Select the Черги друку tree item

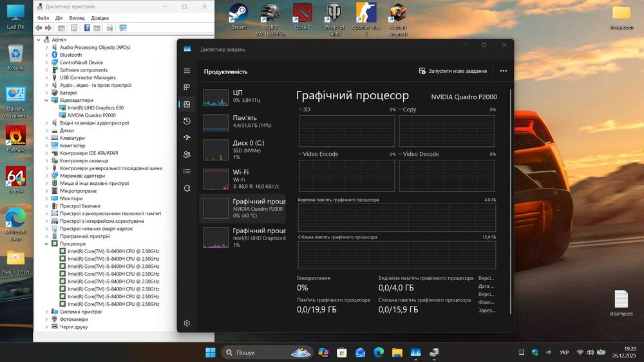click(x=73, y=327)
